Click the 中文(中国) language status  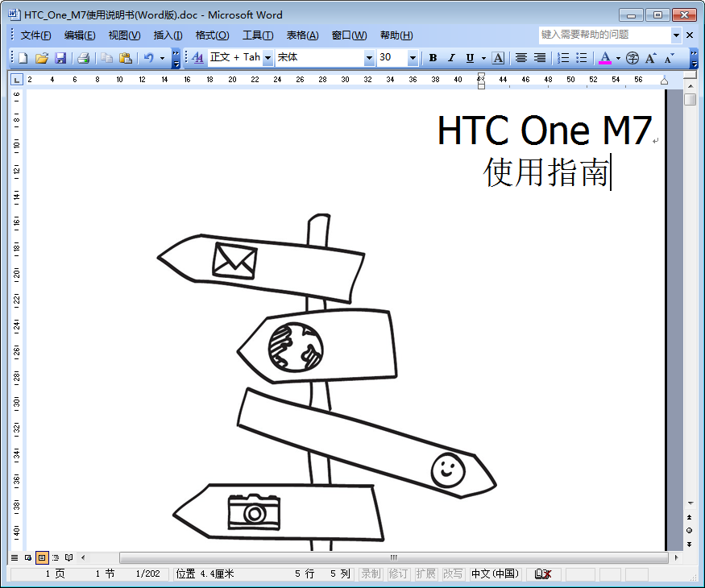click(495, 574)
